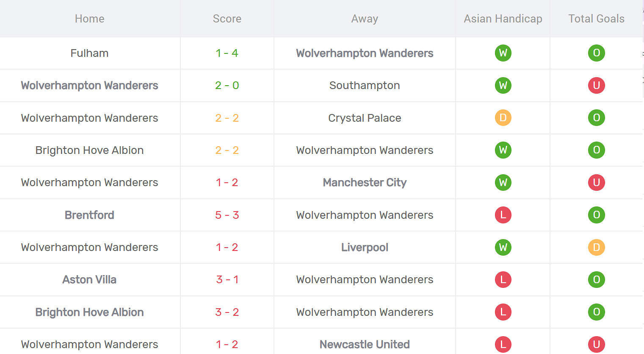644x354 pixels.
Task: Click the red L handicap badge in Brentford row
Action: coord(503,215)
